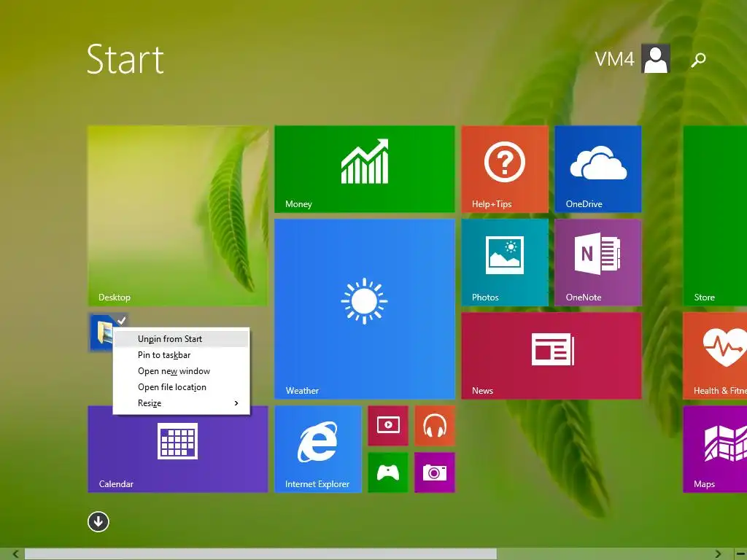747x560 pixels.
Task: Show all apps with down arrow button
Action: click(98, 521)
